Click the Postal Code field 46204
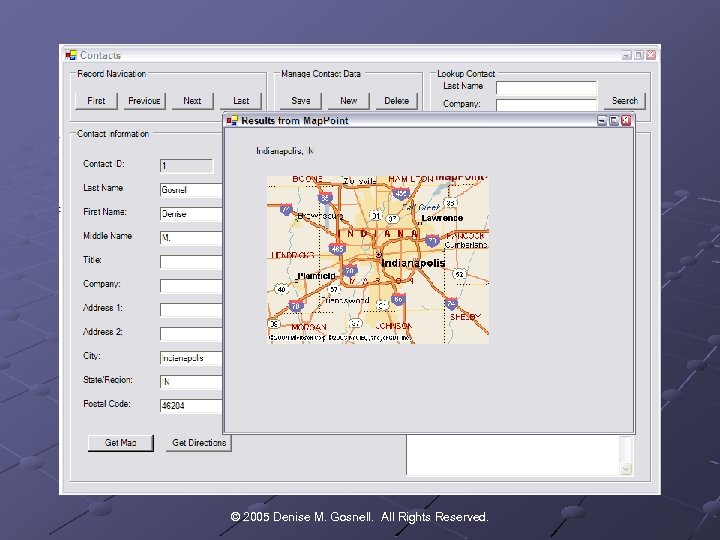The image size is (720, 540). click(x=191, y=405)
